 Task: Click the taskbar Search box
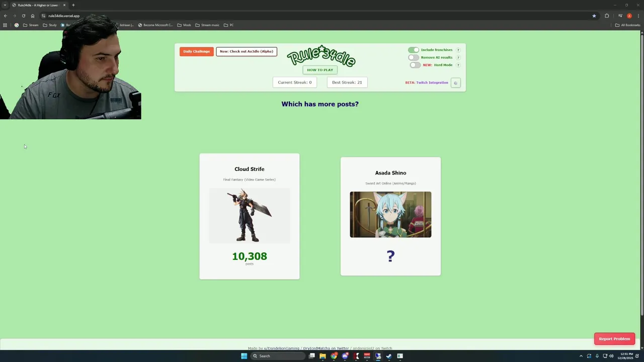coord(278,356)
